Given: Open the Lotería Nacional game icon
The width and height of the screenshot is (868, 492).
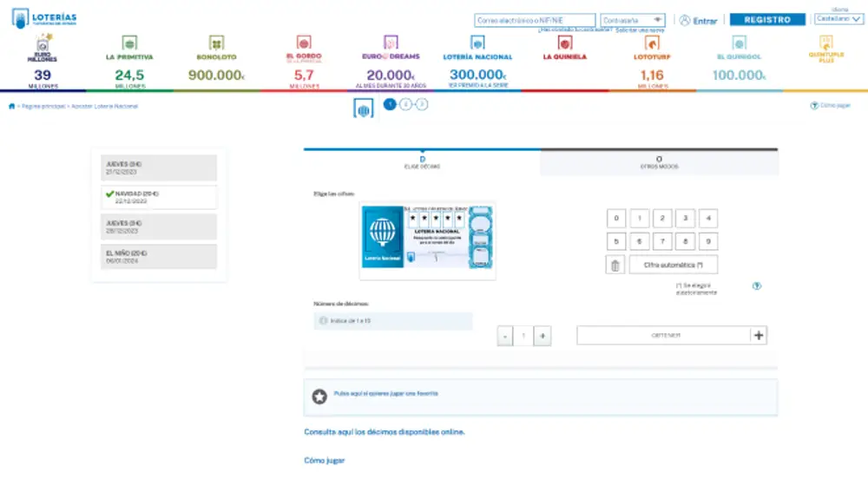Looking at the screenshot, I should (477, 43).
